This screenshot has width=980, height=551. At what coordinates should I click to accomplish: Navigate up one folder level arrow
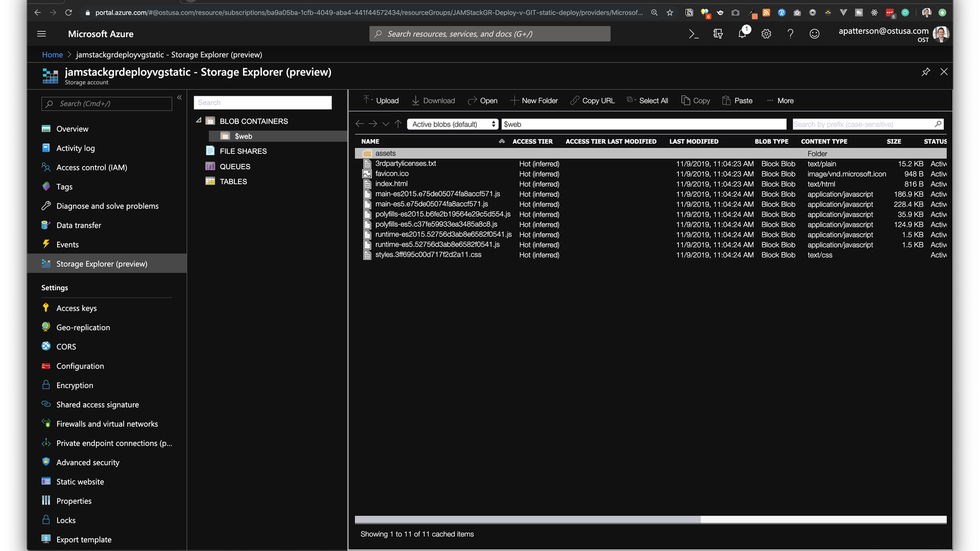(398, 124)
